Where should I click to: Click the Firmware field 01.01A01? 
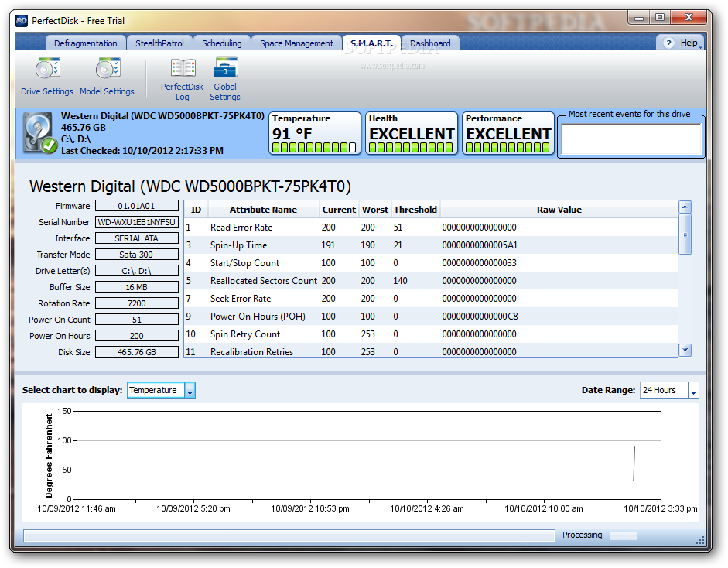pos(136,206)
